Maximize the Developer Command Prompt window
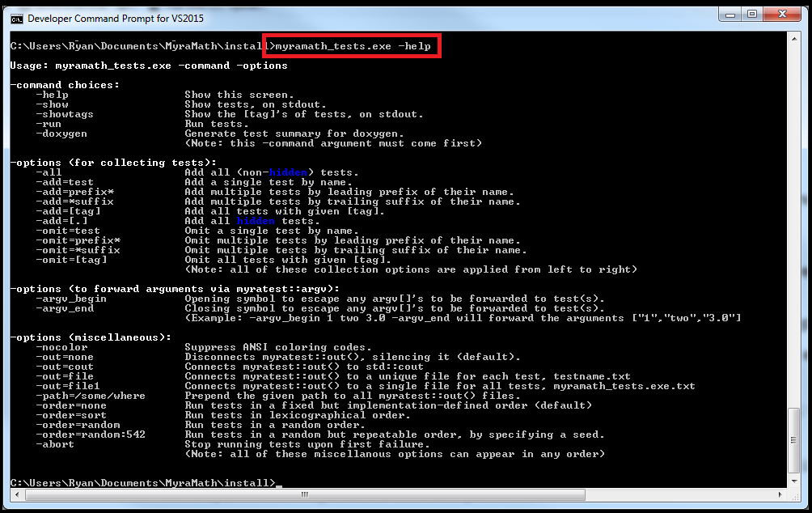812x513 pixels. [752, 15]
